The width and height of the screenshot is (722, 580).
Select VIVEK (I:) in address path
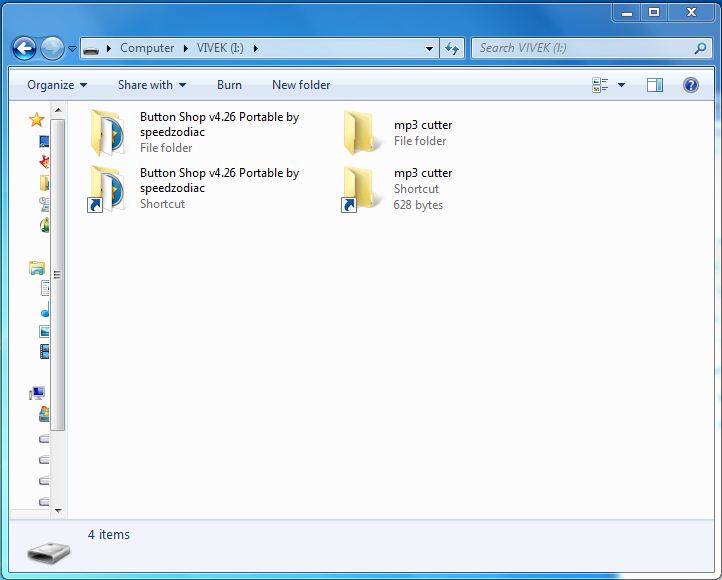click(x=220, y=48)
